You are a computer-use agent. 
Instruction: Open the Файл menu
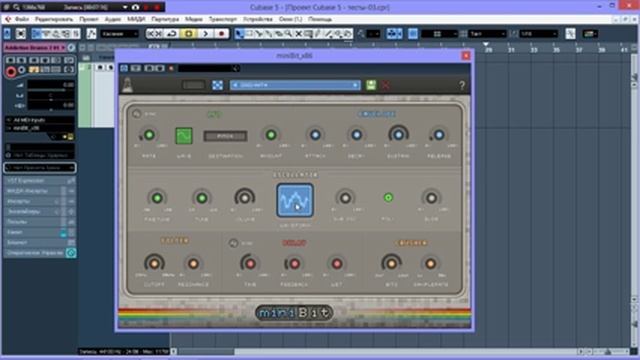click(22, 19)
